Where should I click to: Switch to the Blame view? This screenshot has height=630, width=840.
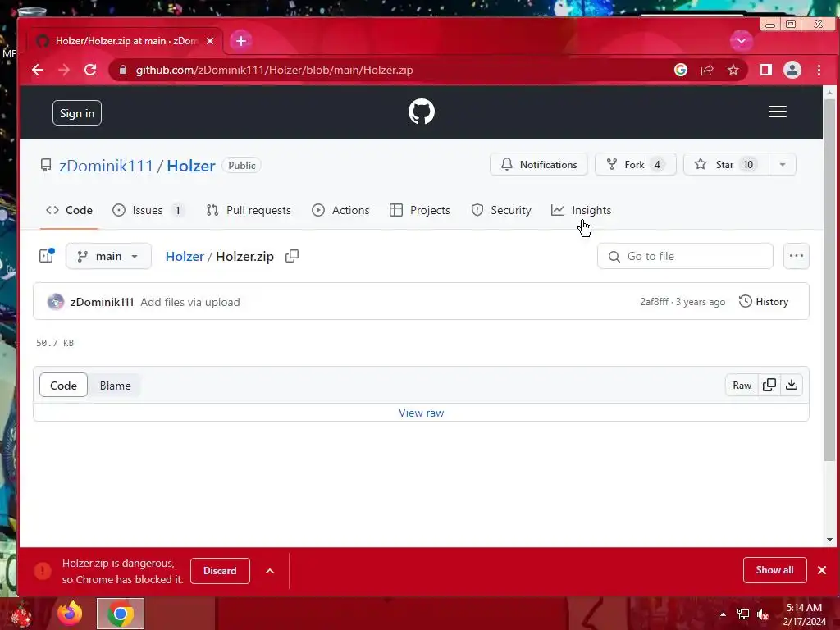point(115,386)
